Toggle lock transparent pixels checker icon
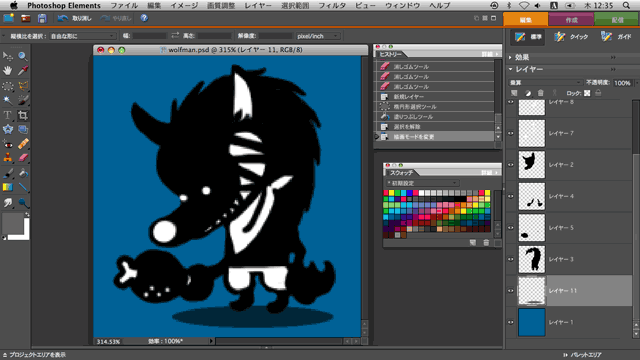The image size is (640, 360). click(x=587, y=93)
